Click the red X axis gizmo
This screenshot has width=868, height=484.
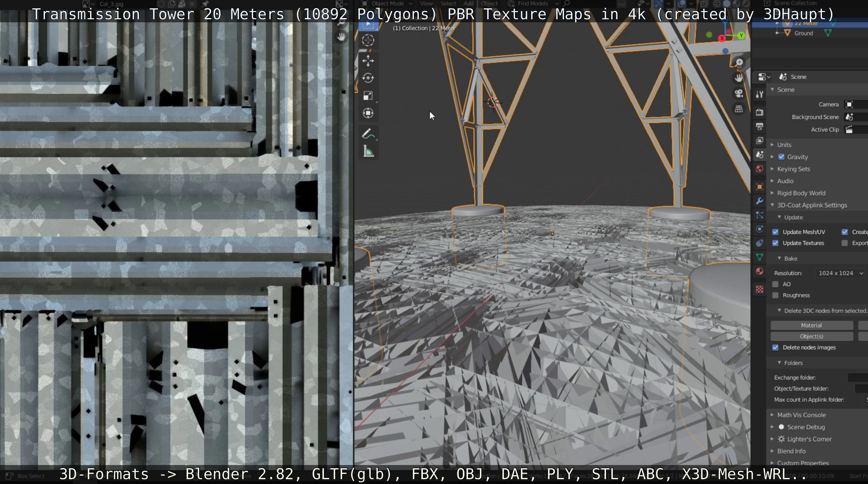coord(722,39)
